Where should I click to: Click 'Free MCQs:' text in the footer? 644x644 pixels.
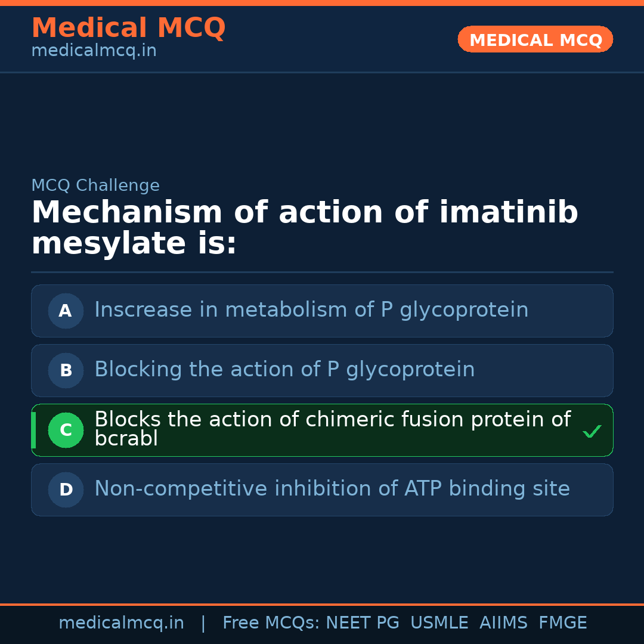271,623
